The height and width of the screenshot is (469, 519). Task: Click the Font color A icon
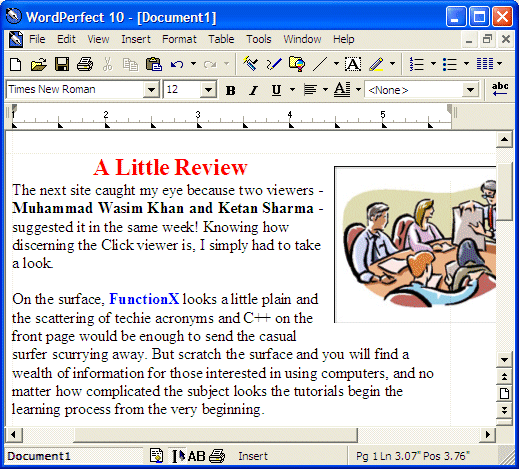(x=342, y=89)
